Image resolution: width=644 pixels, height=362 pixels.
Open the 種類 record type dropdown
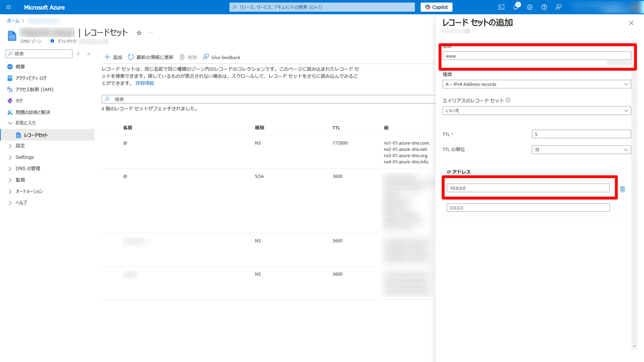click(x=536, y=84)
